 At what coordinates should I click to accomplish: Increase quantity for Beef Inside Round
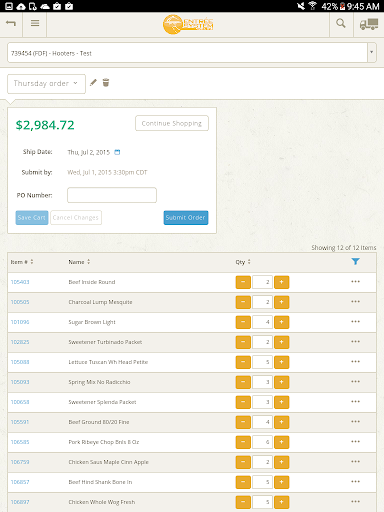pos(281,282)
